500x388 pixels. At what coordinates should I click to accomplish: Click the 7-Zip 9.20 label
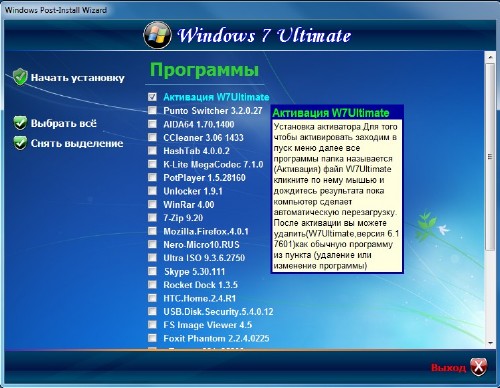coord(183,218)
